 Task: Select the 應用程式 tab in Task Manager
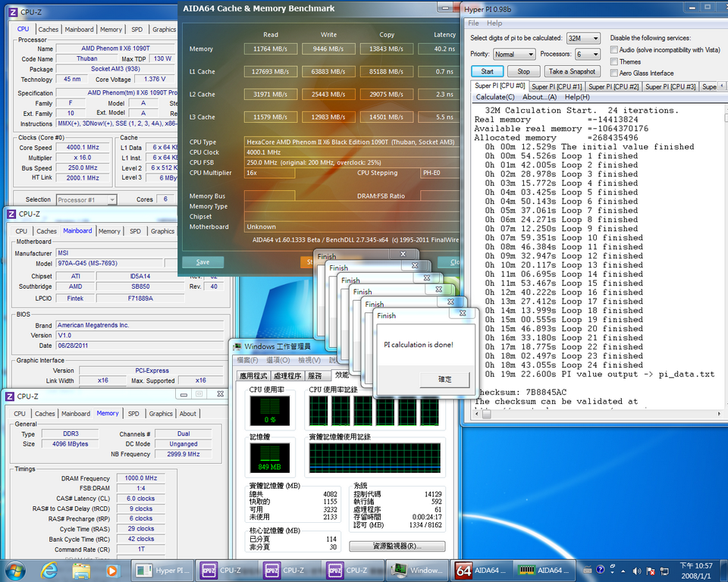[253, 375]
